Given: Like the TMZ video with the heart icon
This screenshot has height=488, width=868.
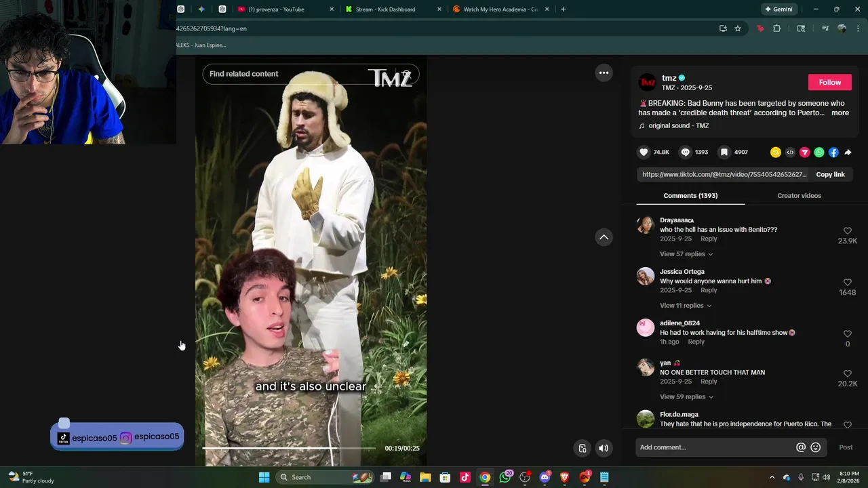Looking at the screenshot, I should tap(644, 152).
